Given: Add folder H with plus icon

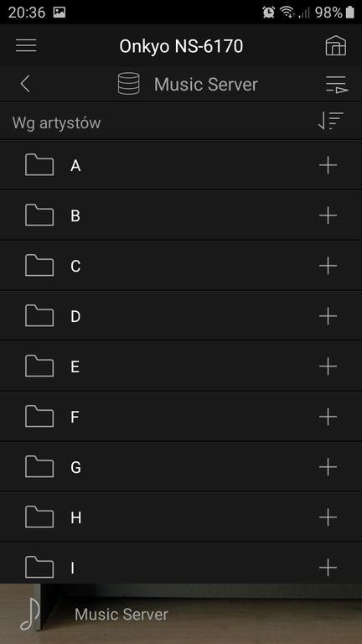Looking at the screenshot, I should pos(328,517).
